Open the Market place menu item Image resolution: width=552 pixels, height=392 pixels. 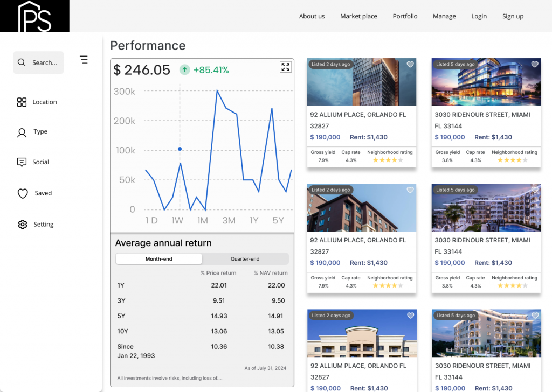[x=358, y=16]
